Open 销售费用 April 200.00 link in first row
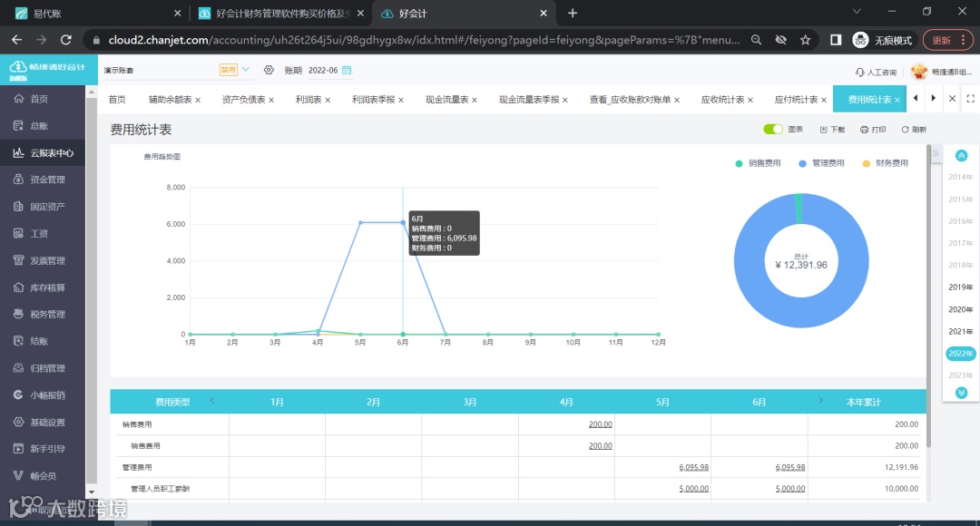The image size is (980, 526). pyautogui.click(x=600, y=424)
